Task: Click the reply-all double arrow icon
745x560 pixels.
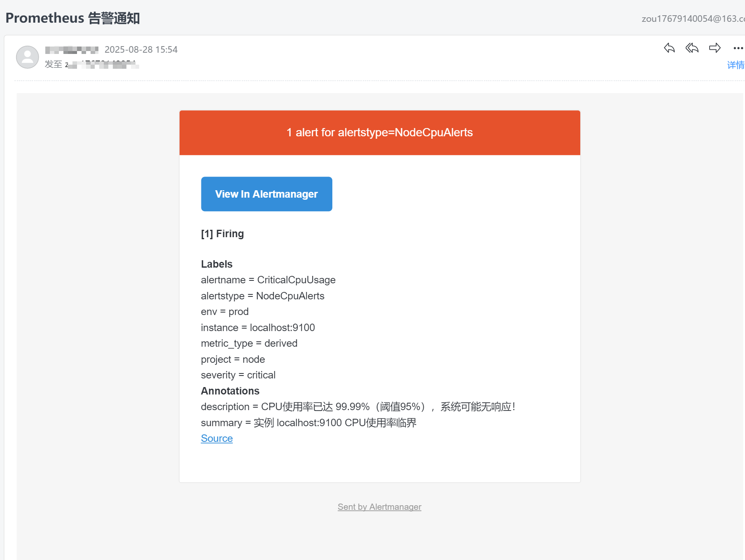Action: pyautogui.click(x=692, y=48)
